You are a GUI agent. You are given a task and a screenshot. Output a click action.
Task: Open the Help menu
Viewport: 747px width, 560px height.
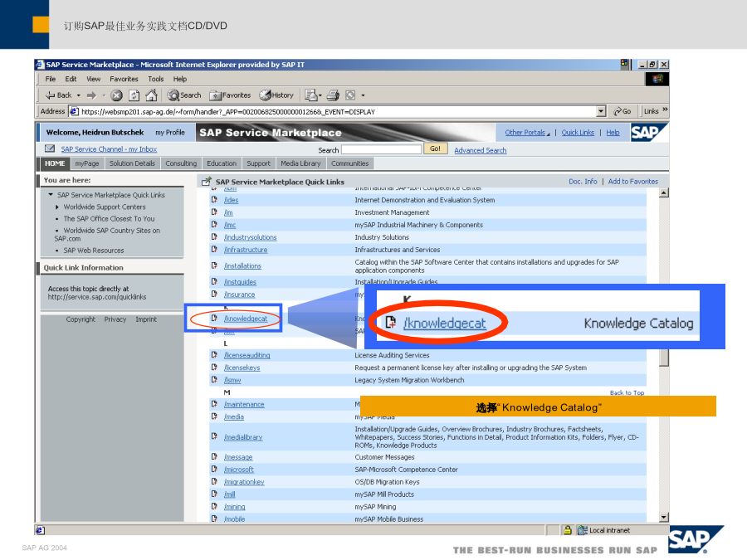[180, 79]
